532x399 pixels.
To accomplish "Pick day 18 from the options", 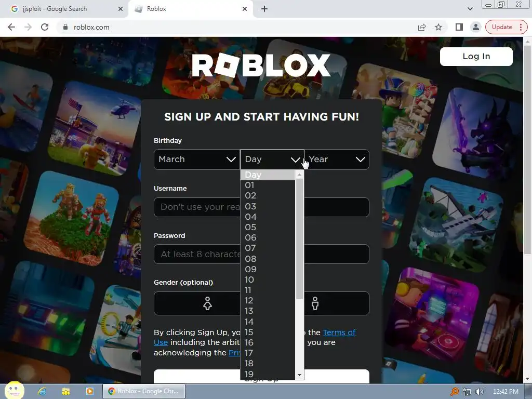I will point(268,363).
